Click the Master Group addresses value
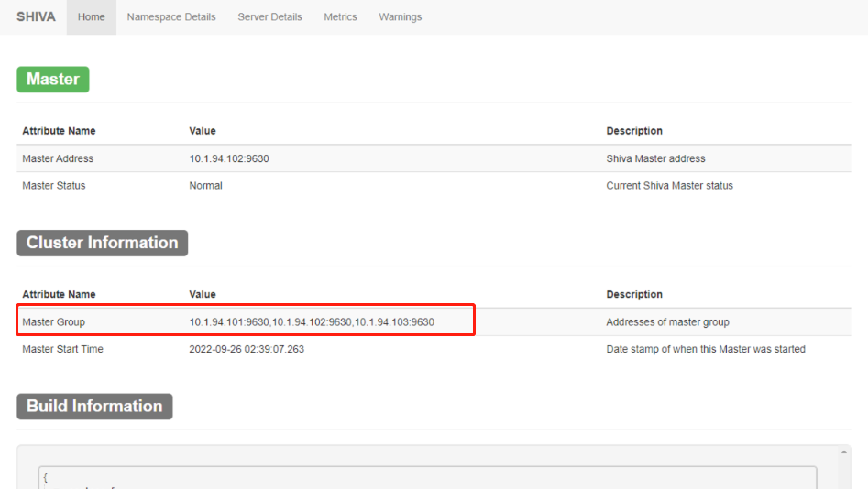 click(312, 322)
